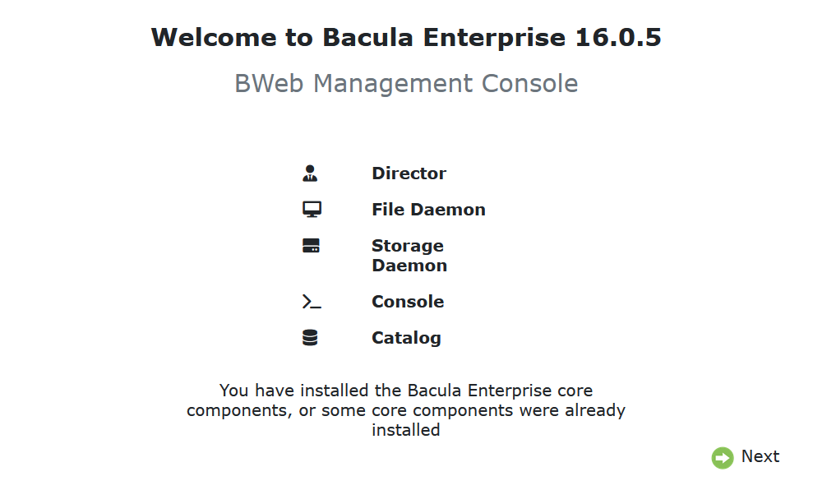The image size is (813, 504).
Task: Click the Director person icon
Action: pos(310,173)
